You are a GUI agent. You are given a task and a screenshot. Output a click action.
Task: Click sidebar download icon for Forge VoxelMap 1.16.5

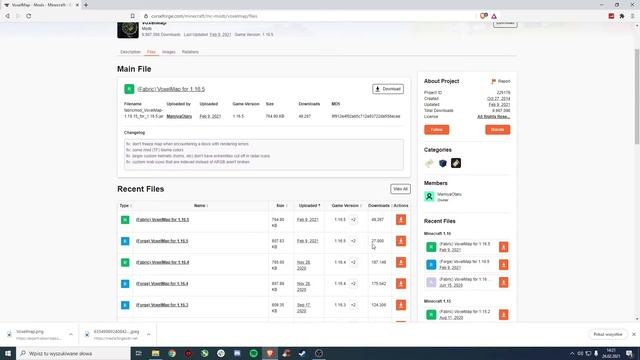tap(503, 264)
